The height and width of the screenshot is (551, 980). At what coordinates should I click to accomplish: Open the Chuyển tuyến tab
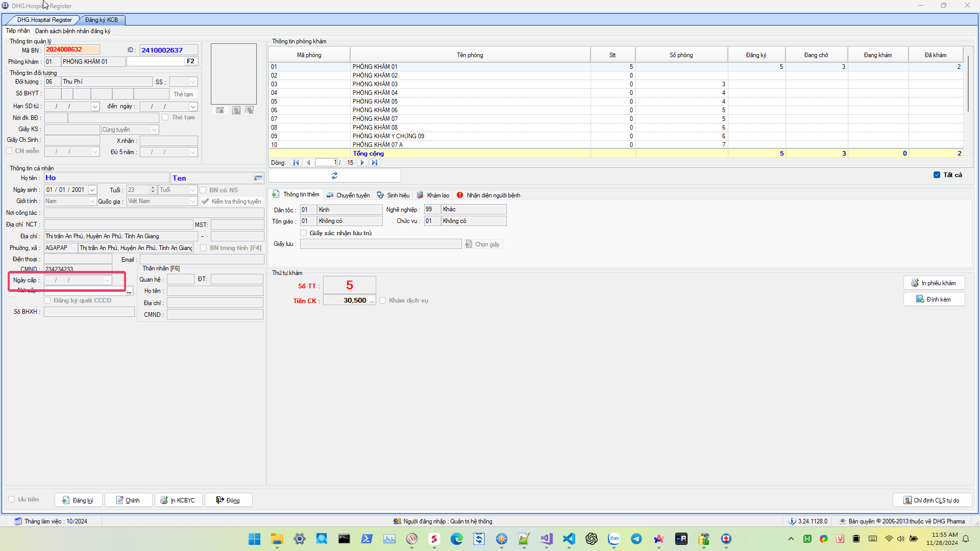pos(348,195)
